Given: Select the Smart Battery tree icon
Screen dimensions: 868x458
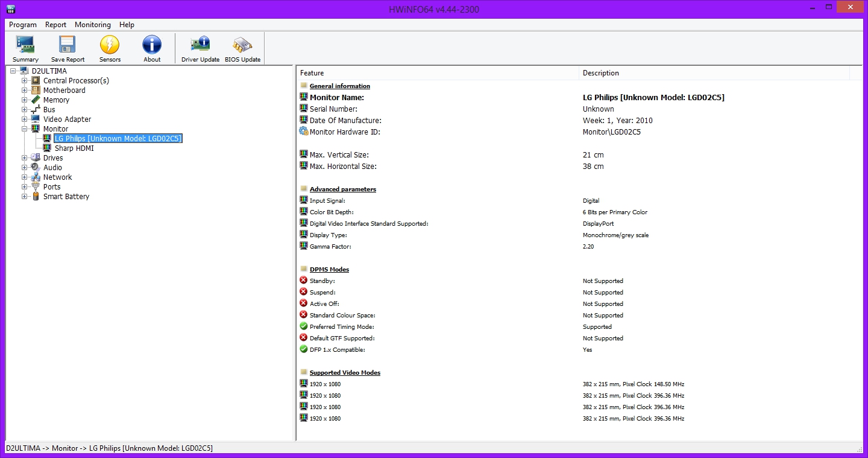Looking at the screenshot, I should 36,197.
